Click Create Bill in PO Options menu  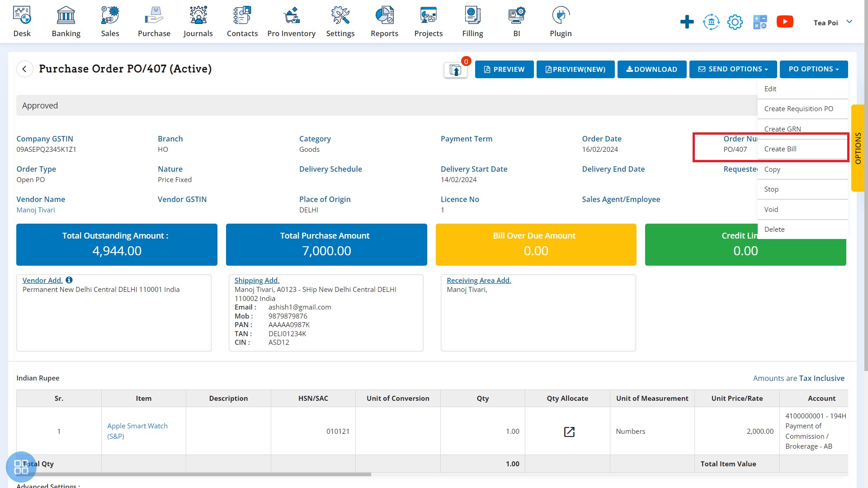click(780, 148)
